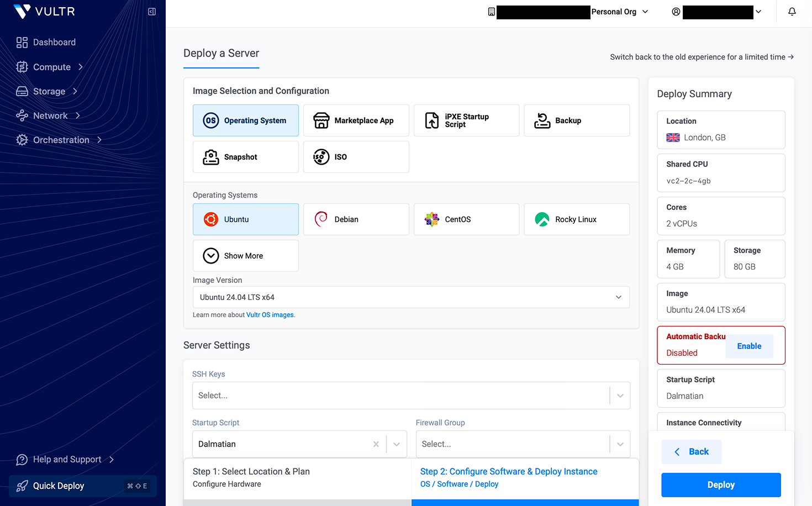Click the Firewall Group select field
The image size is (812, 506).
pos(523,444)
